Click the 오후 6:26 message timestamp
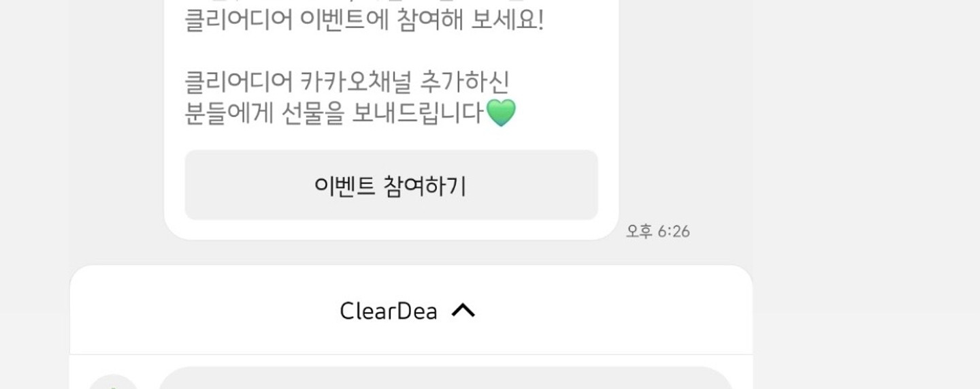This screenshot has height=389, width=980. click(658, 232)
